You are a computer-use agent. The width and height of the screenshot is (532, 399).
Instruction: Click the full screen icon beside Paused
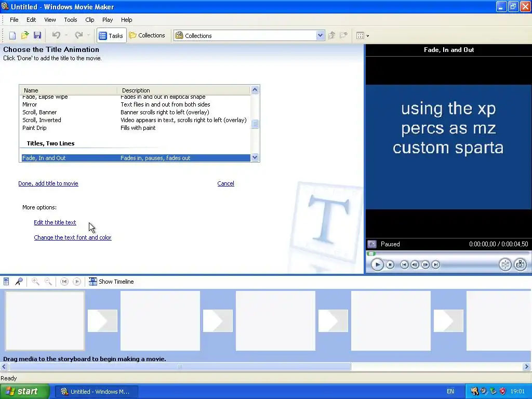(372, 244)
